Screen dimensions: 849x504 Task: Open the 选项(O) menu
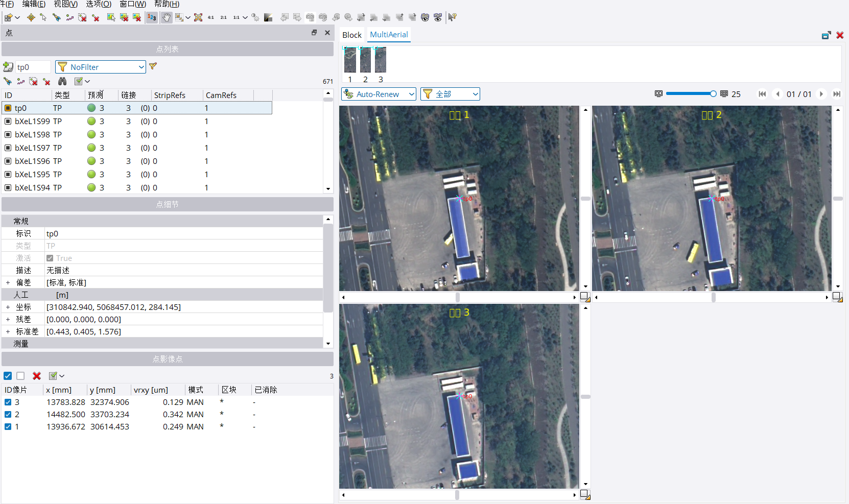point(99,4)
